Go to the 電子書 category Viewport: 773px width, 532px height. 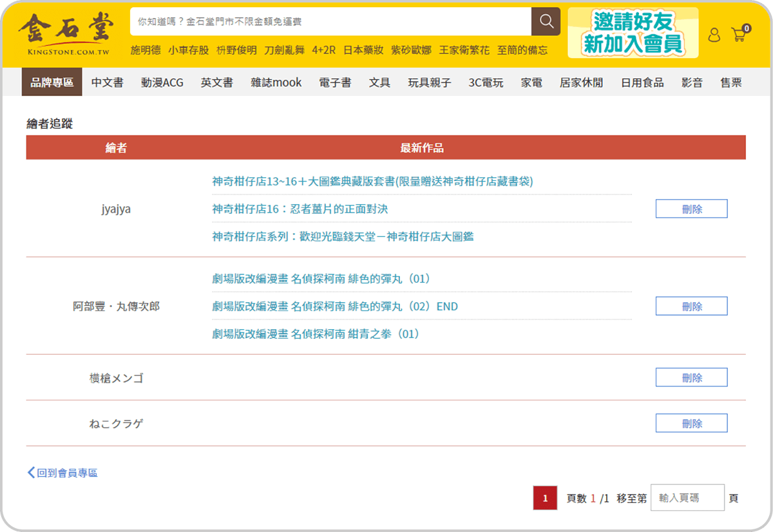[335, 82]
